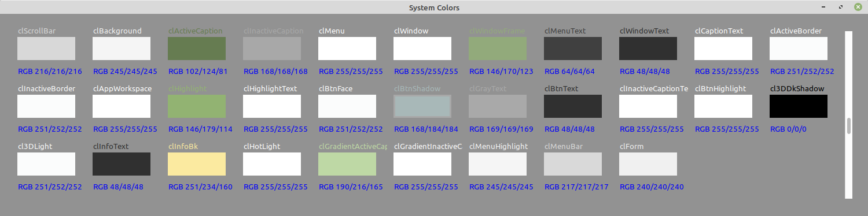
Task: Click the clInfoBk yellow swatch
Action: 197,164
